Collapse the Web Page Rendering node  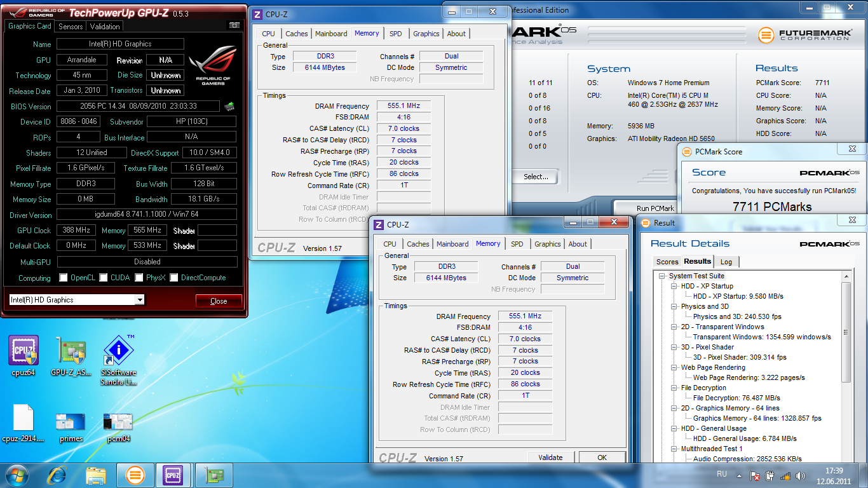674,368
